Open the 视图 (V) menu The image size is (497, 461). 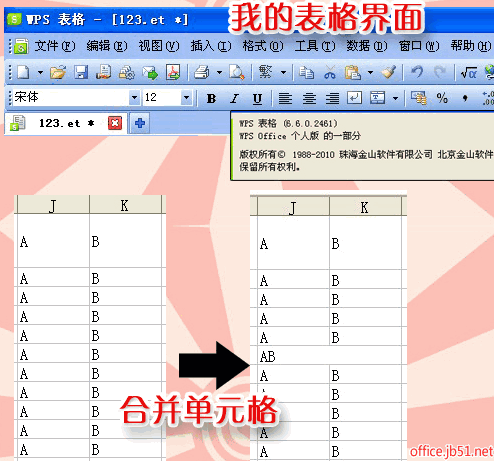click(x=159, y=46)
